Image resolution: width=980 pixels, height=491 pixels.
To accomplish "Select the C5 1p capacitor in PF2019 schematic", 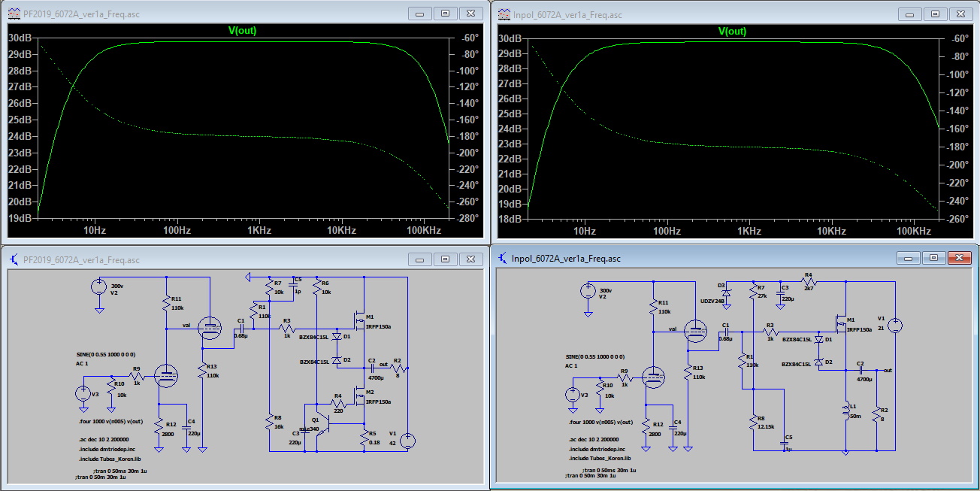I will tap(292, 286).
